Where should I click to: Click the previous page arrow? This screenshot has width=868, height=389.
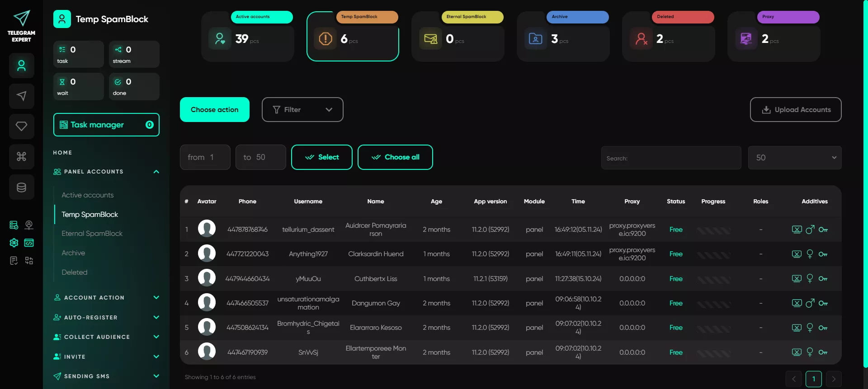point(794,379)
